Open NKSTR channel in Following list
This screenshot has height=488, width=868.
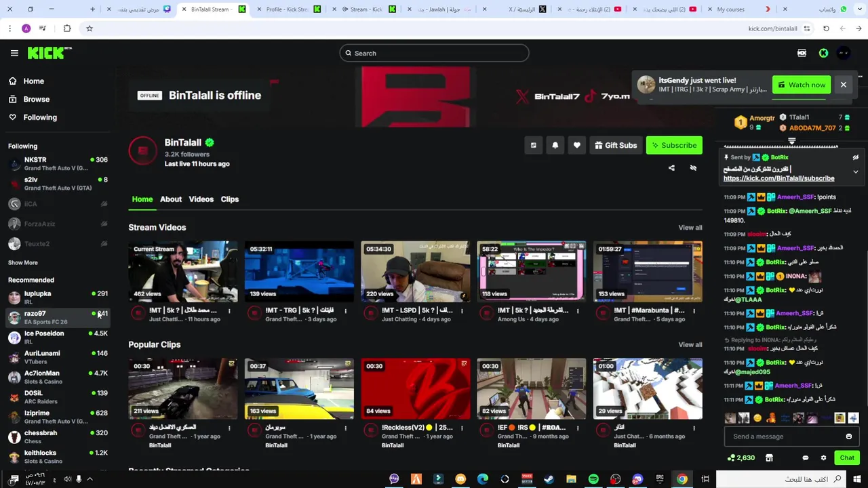[58, 163]
